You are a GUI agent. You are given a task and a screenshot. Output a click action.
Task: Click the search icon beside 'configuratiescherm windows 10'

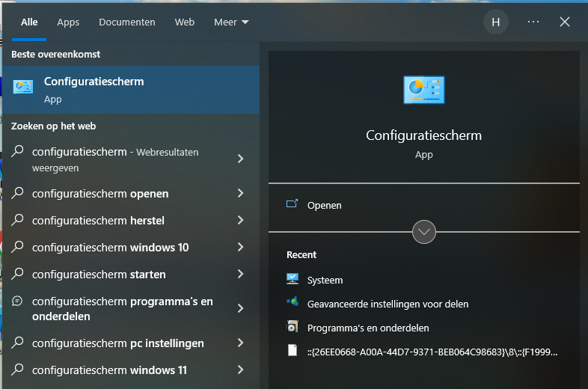17,247
